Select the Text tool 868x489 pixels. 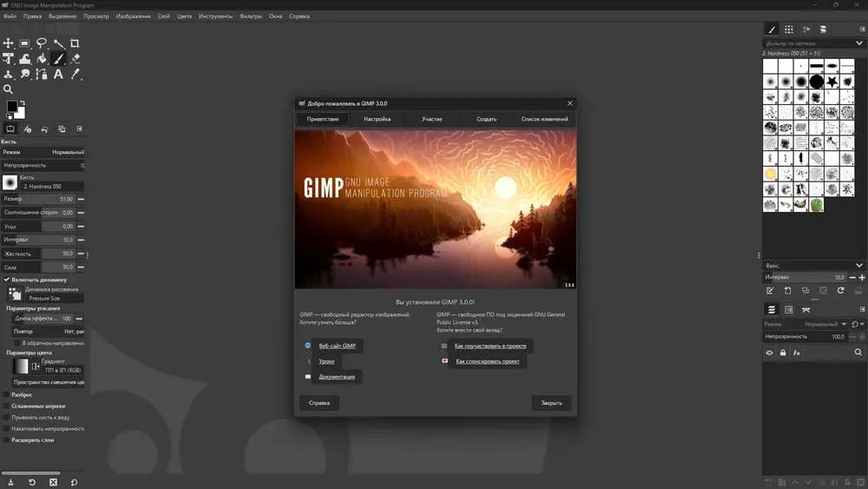[58, 74]
